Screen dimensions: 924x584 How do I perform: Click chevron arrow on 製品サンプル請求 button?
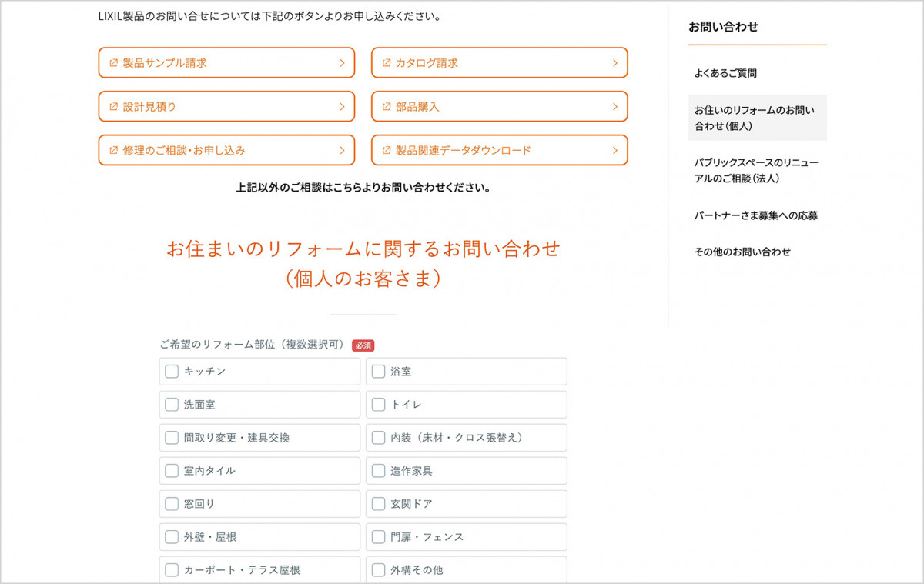[342, 63]
